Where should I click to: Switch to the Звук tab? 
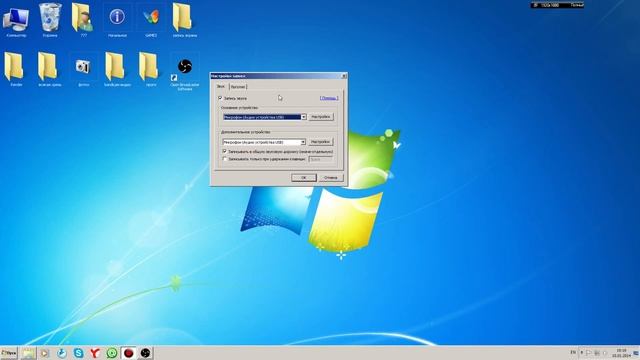coord(220,87)
